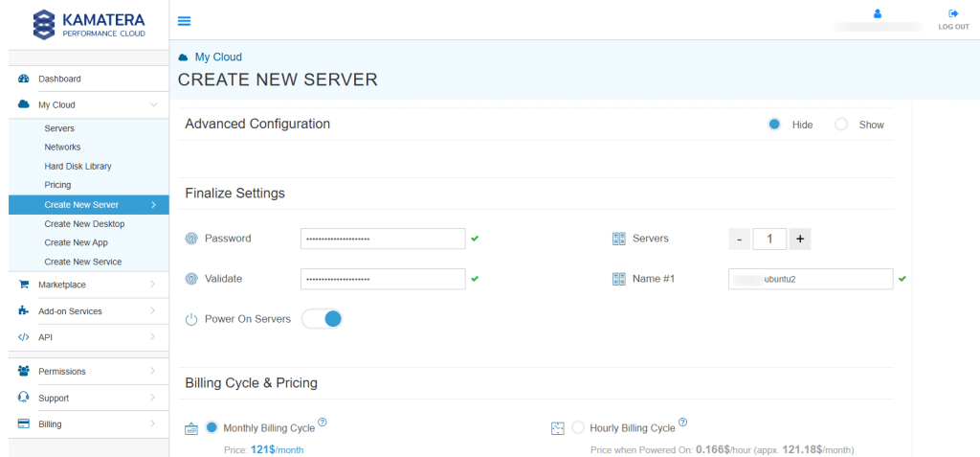Open Hard Disk Library

pyautogui.click(x=78, y=166)
